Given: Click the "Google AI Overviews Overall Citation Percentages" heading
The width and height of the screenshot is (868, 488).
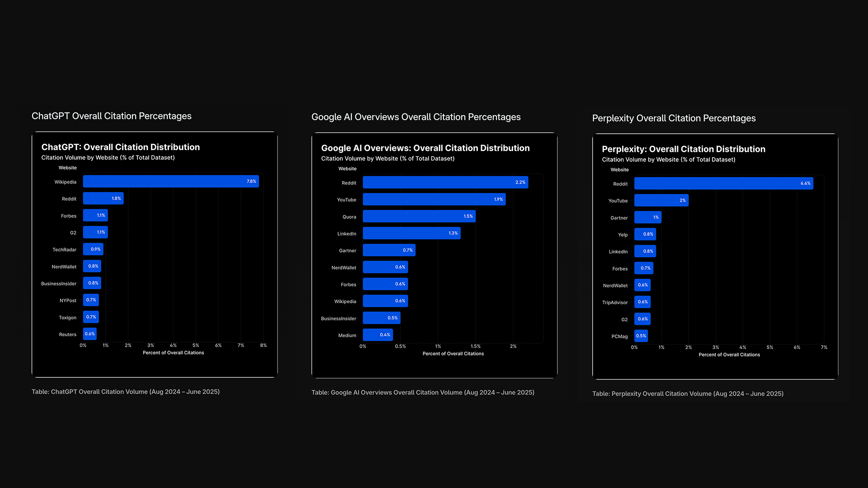Looking at the screenshot, I should 416,117.
